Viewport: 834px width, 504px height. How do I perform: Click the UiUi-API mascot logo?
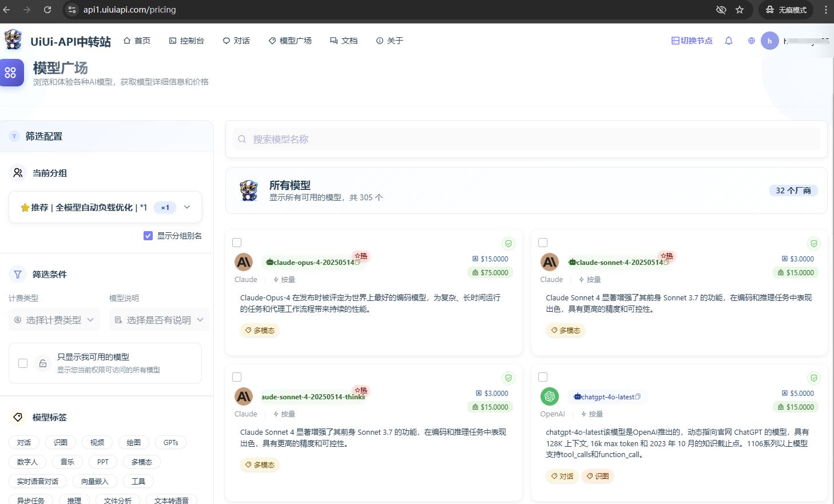pos(13,40)
